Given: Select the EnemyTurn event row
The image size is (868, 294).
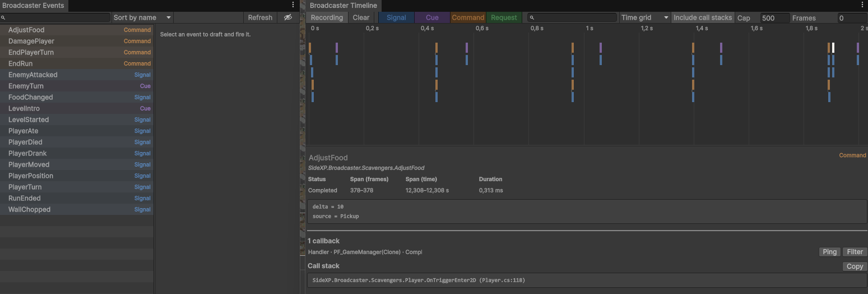Looking at the screenshot, I should (x=77, y=86).
